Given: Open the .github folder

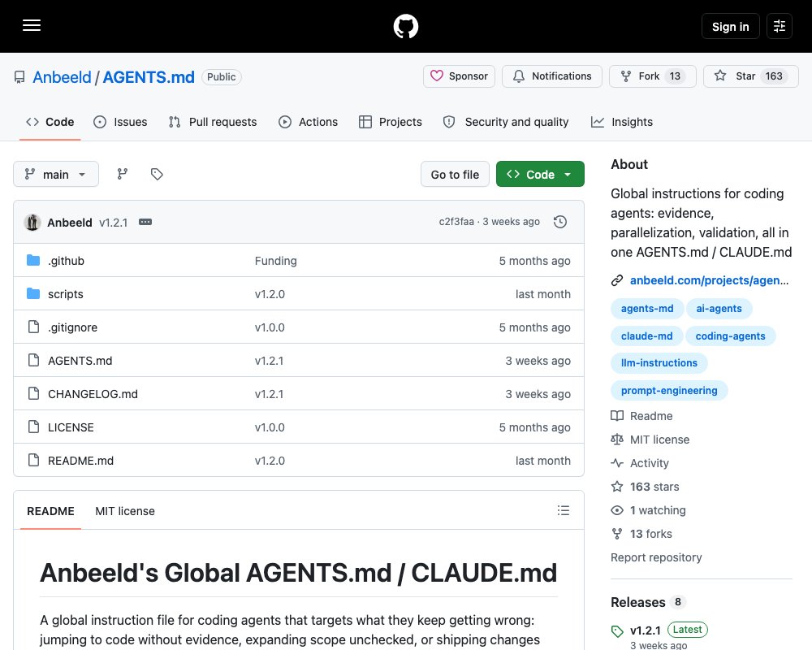Looking at the screenshot, I should (66, 261).
